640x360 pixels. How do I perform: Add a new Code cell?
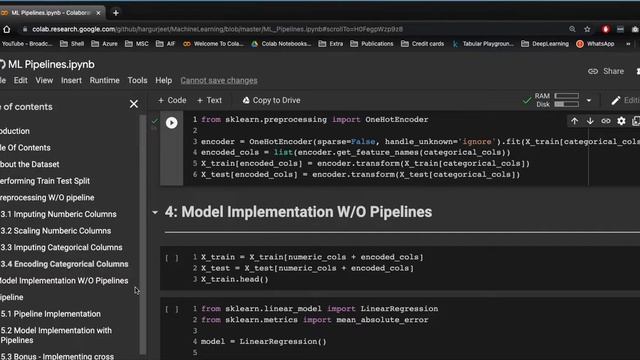point(172,100)
